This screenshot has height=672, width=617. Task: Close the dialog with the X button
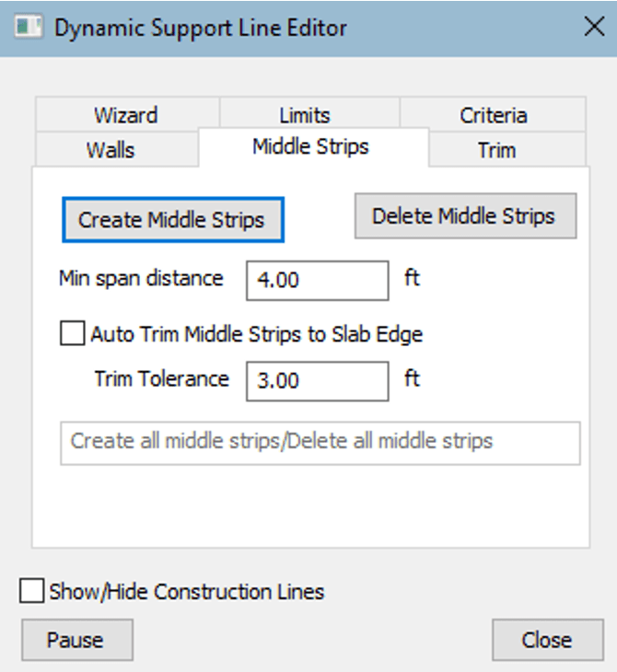[594, 27]
